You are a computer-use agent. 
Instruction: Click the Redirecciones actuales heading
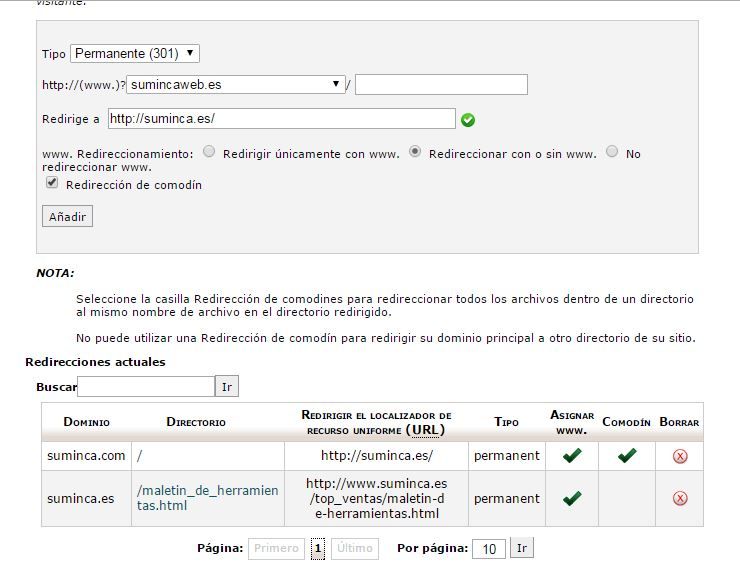pos(95,362)
